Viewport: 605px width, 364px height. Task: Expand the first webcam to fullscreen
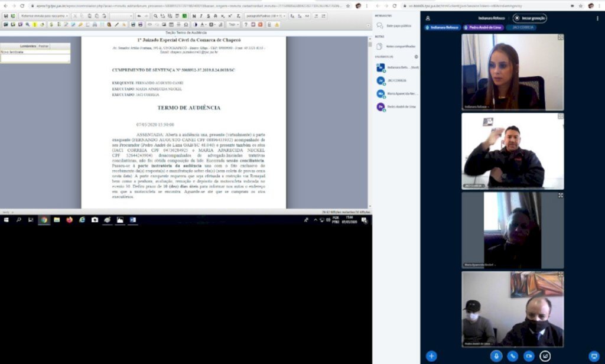560,37
